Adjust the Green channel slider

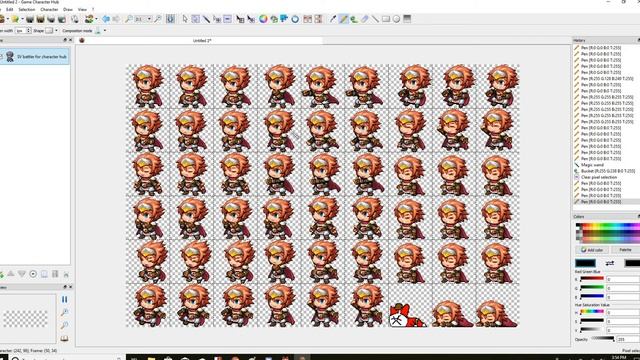click(591, 287)
